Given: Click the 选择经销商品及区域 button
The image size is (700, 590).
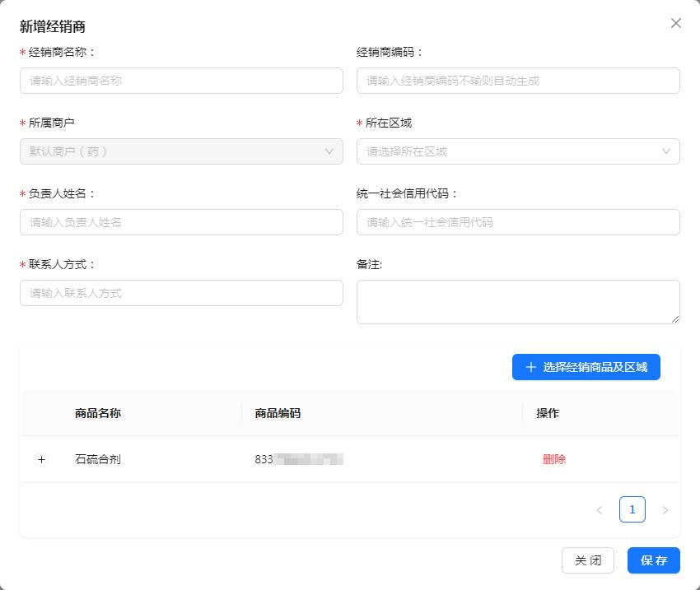Looking at the screenshot, I should (x=586, y=367).
